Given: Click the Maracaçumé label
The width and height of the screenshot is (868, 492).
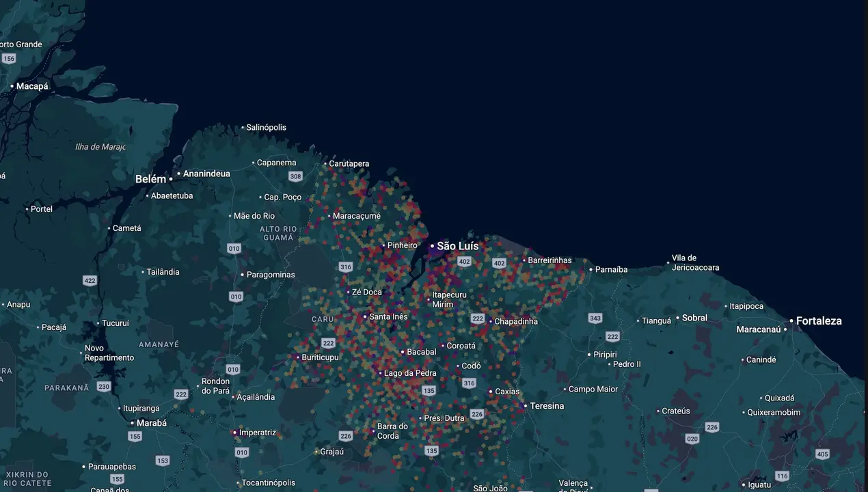Looking at the screenshot, I should 356,216.
